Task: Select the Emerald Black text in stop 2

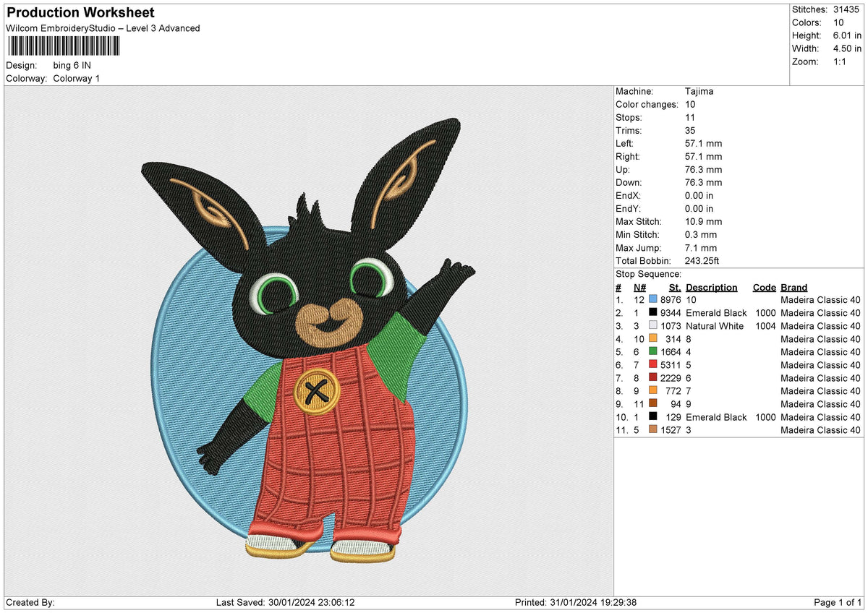Action: [x=716, y=313]
